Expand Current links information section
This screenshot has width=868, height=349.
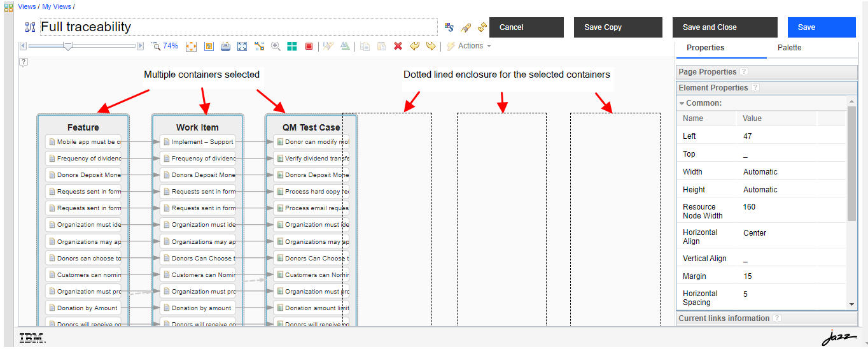[724, 318]
